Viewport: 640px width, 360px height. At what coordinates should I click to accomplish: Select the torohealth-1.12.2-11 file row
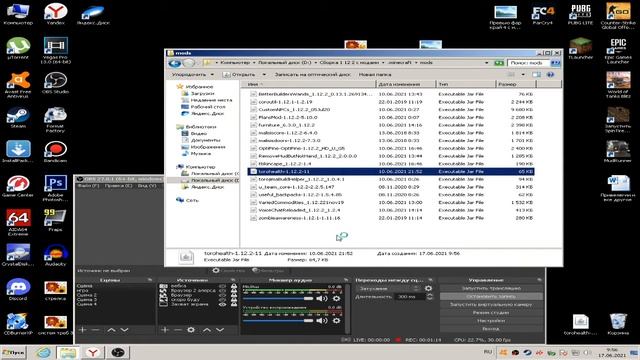pos(391,172)
